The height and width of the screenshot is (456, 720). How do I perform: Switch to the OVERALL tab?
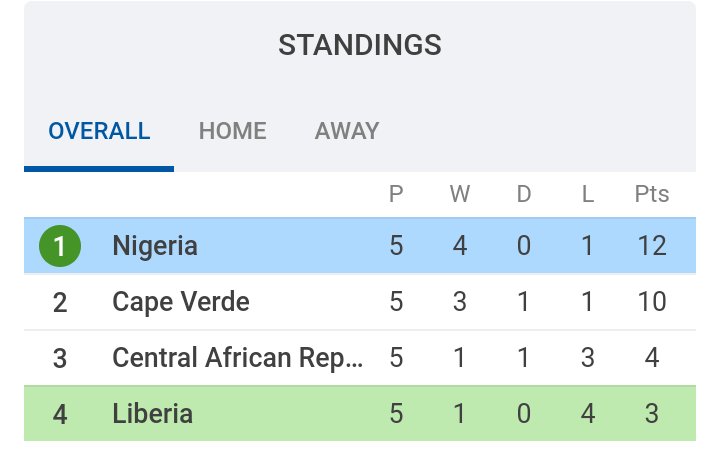[x=99, y=131]
